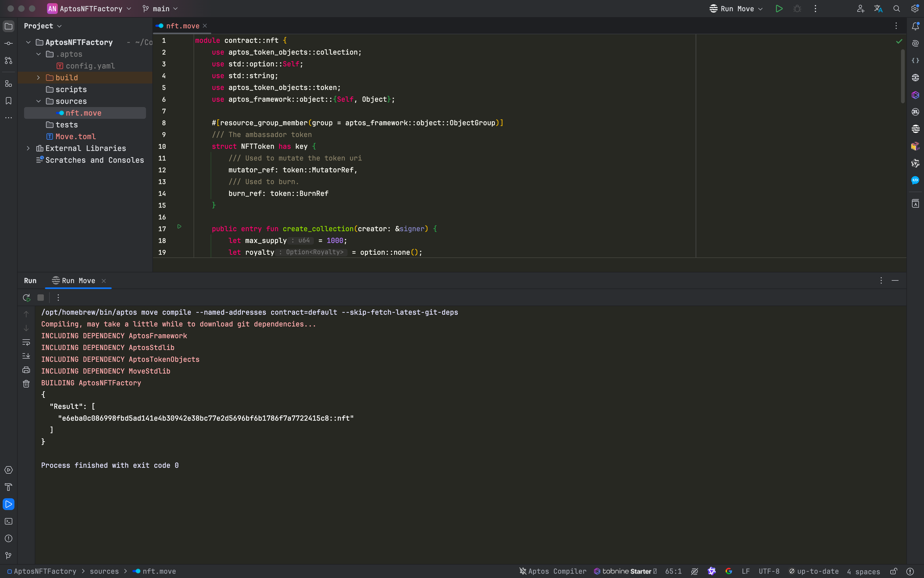Hide the Run tool window

pyautogui.click(x=895, y=281)
